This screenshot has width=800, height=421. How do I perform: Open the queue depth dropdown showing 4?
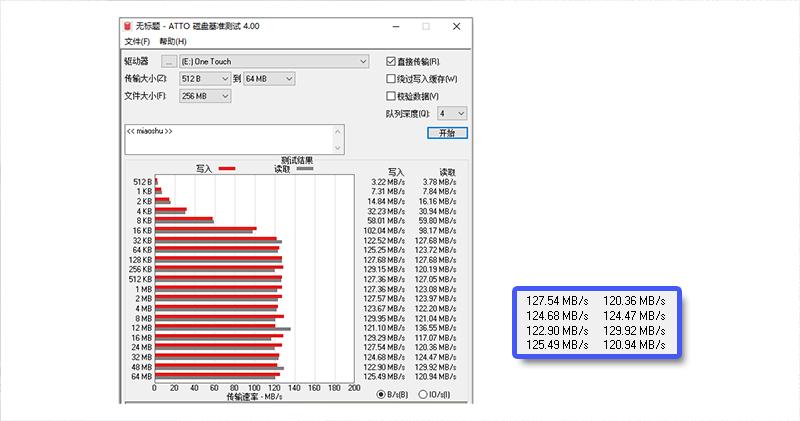point(452,113)
